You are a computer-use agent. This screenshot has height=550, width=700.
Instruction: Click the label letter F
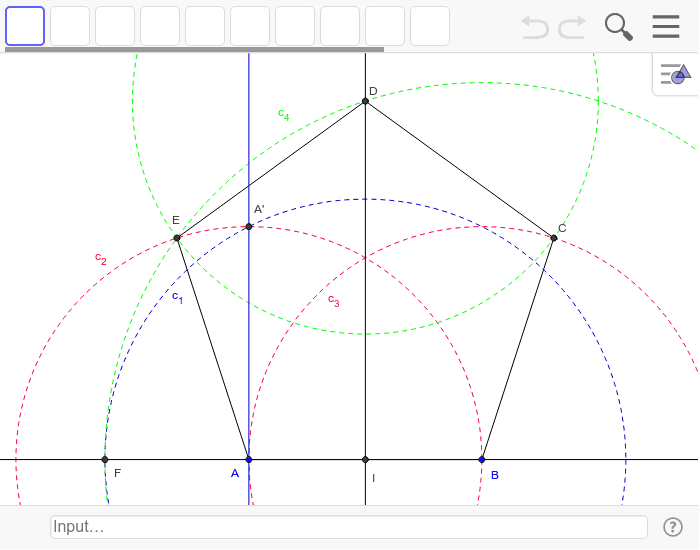click(117, 473)
